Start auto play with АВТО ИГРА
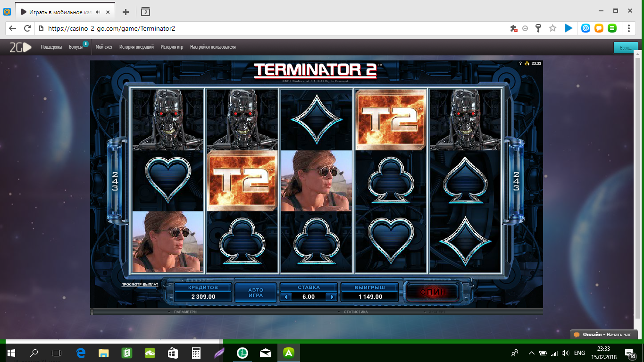Image resolution: width=644 pixels, height=362 pixels. click(256, 292)
